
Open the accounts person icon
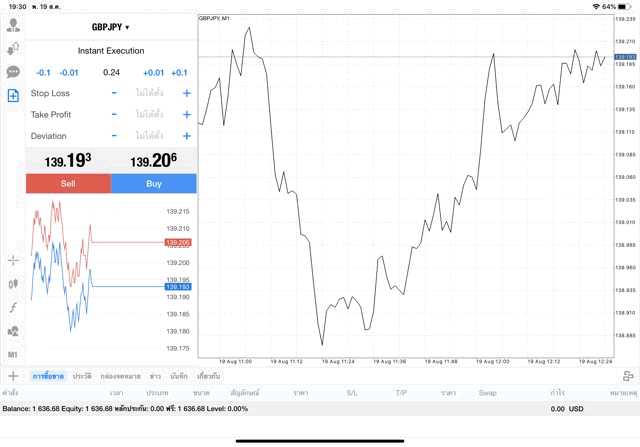pos(13,24)
